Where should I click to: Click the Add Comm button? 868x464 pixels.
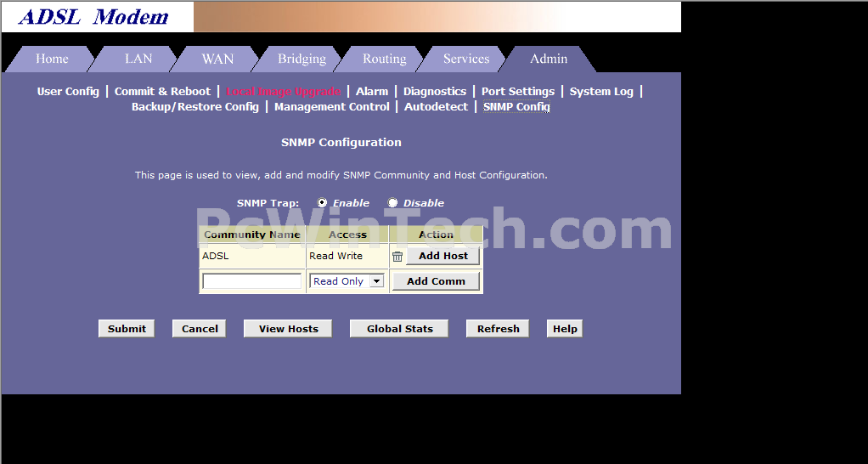pos(437,281)
